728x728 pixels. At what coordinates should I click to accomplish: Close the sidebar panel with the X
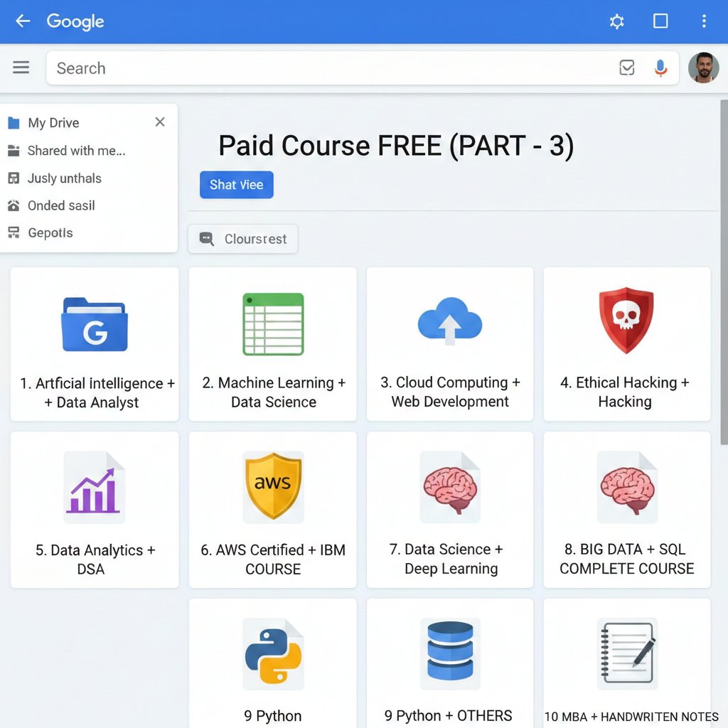pos(159,122)
